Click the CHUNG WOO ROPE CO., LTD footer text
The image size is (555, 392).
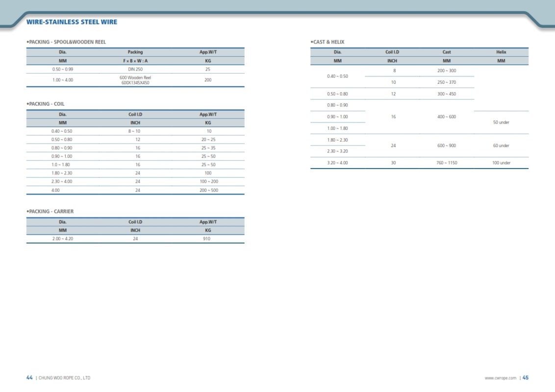pos(64,378)
